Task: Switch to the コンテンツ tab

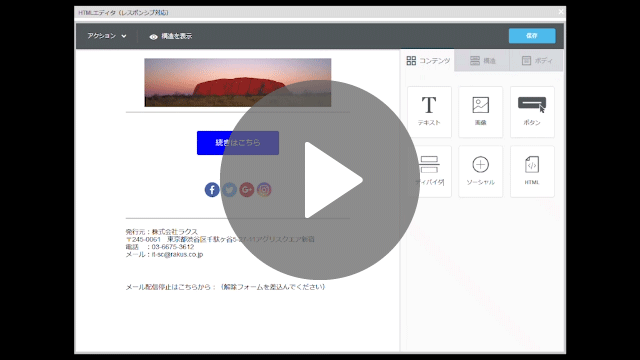Action: 428,61
